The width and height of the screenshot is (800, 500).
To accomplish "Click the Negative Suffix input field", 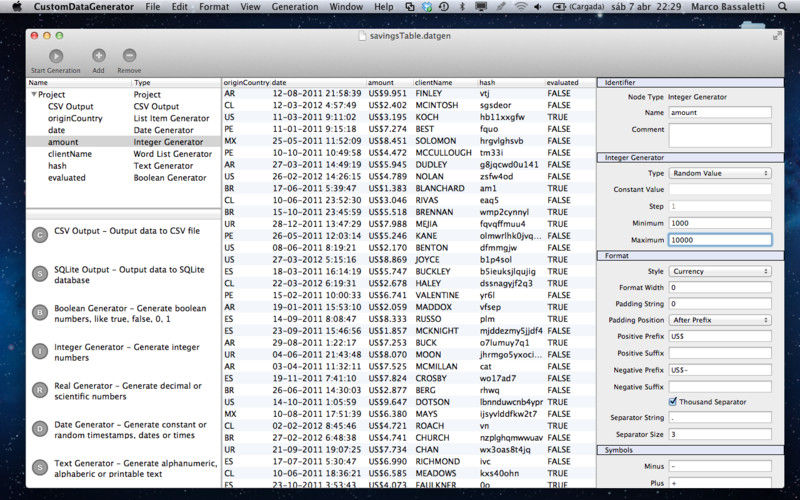I will tap(720, 387).
